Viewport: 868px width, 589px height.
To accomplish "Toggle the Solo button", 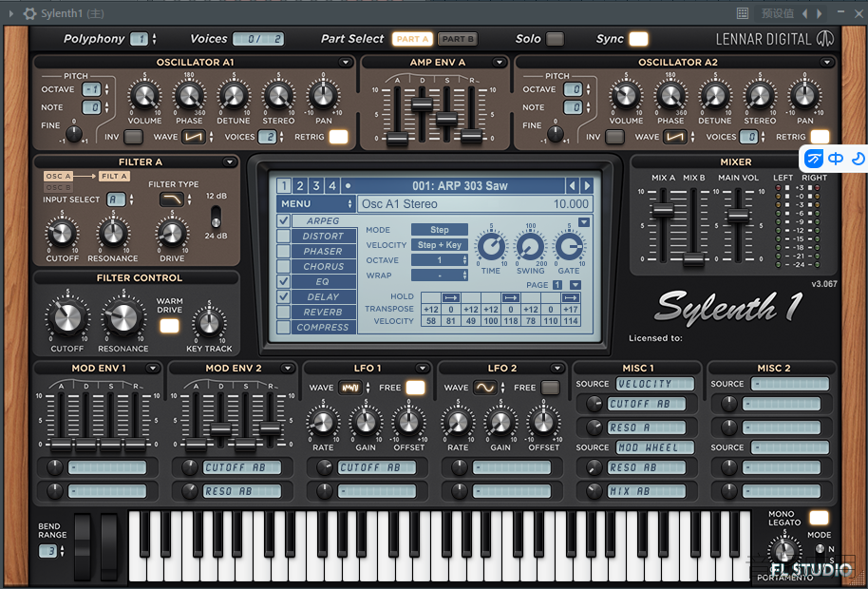I will [x=555, y=39].
